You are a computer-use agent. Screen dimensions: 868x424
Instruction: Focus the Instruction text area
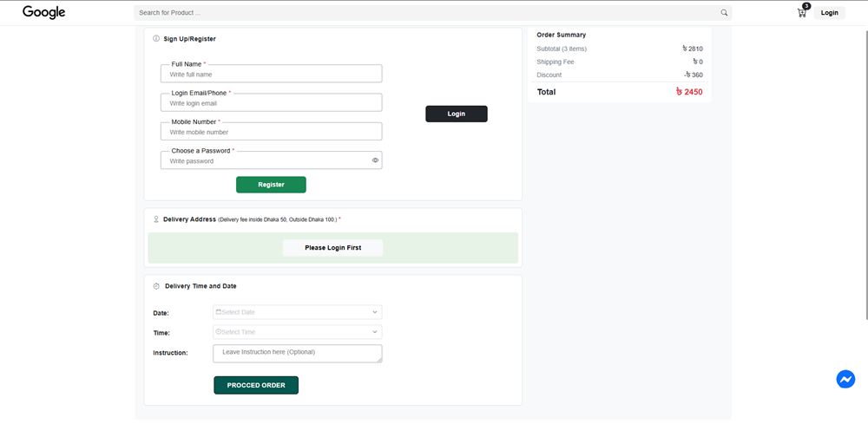tap(297, 354)
